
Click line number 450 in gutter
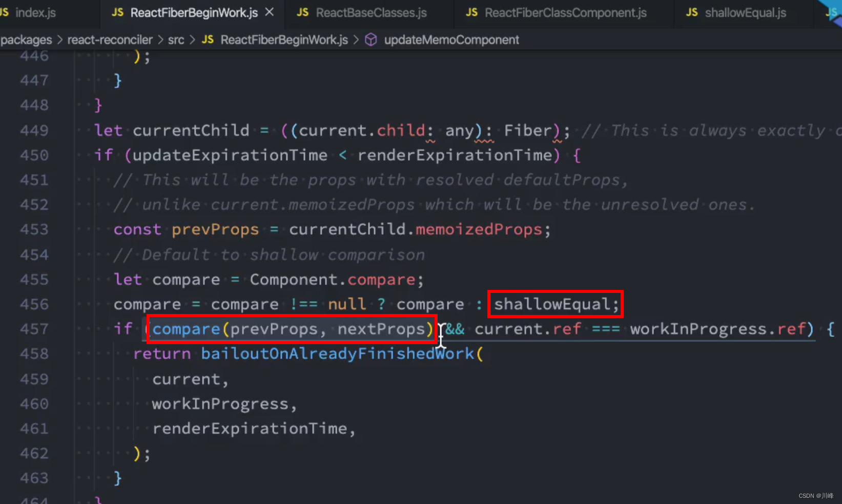tap(34, 155)
